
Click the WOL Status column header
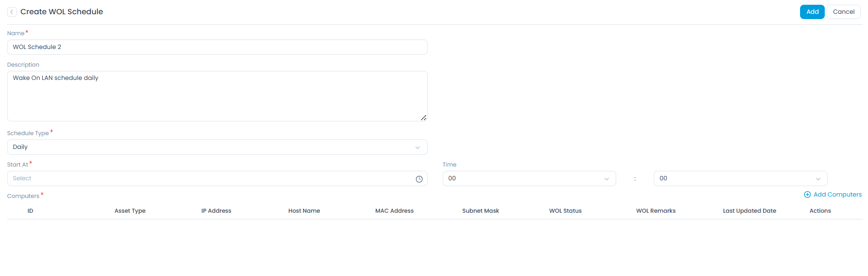(x=565, y=210)
